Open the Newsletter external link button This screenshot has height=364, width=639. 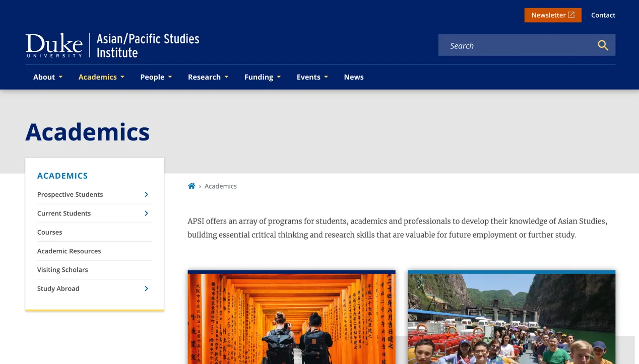pos(552,15)
